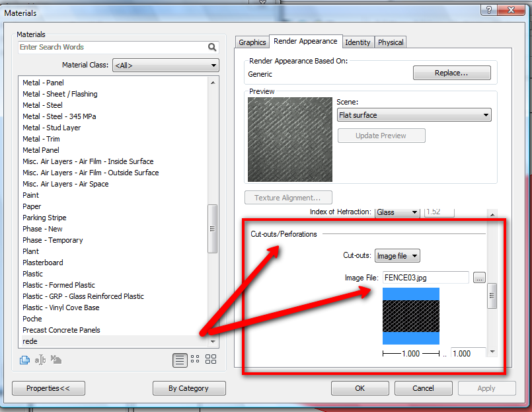The image size is (532, 412).
Task: Click the Update Preview button
Action: (381, 136)
